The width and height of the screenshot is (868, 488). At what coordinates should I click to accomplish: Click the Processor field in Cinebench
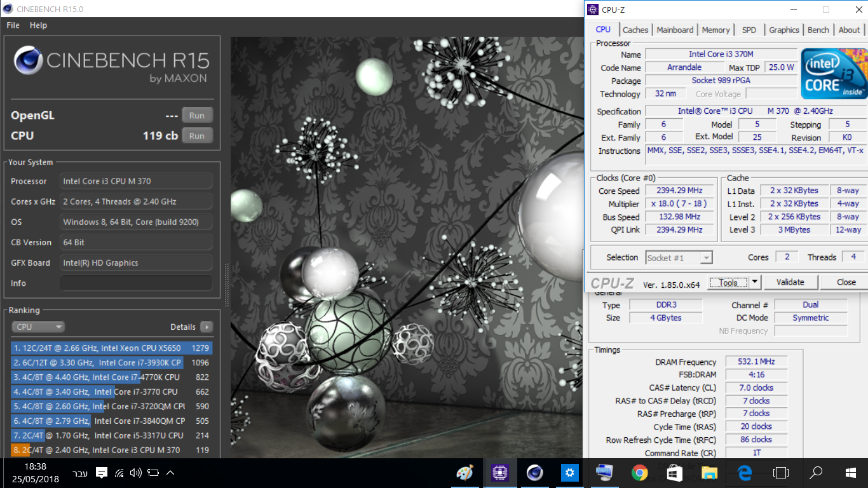(136, 181)
